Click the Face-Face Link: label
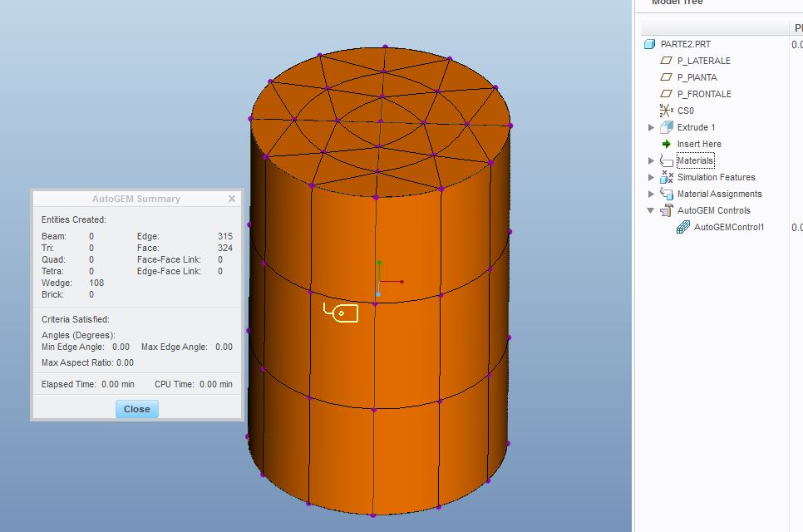Image resolution: width=803 pixels, height=532 pixels. click(x=169, y=259)
